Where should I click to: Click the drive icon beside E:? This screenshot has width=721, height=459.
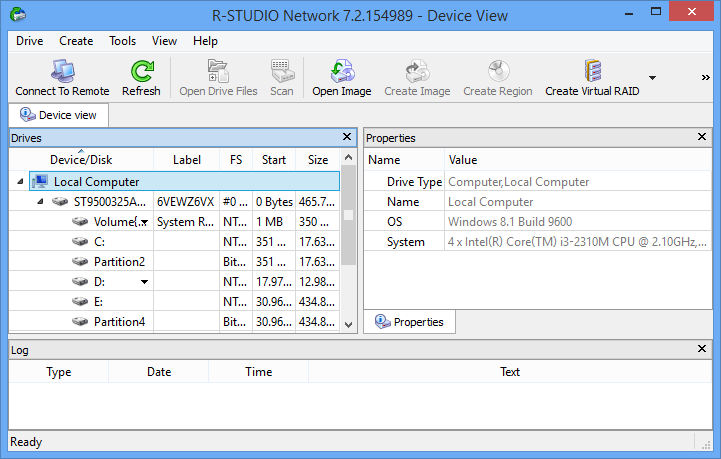80,302
